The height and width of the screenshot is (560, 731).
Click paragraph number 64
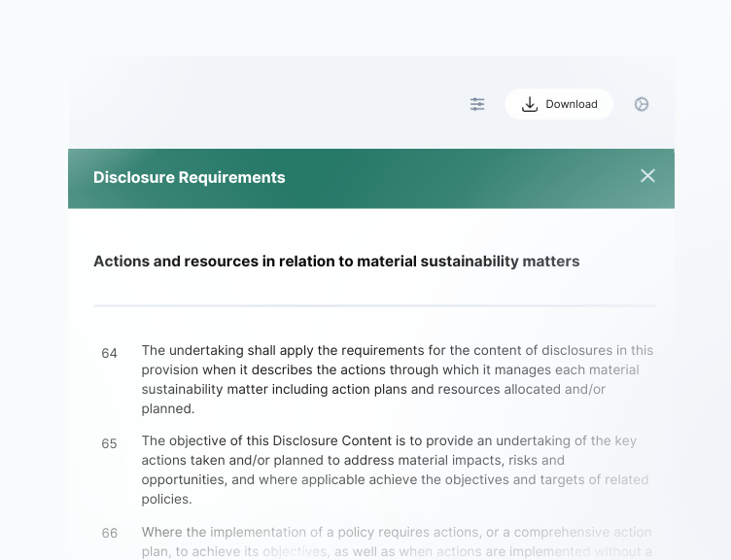(x=109, y=353)
